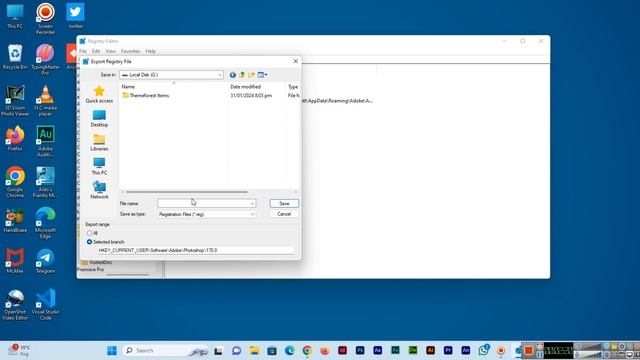Viewport: 640px width, 360px height.
Task: Go back to last folder visited
Action: (x=233, y=75)
